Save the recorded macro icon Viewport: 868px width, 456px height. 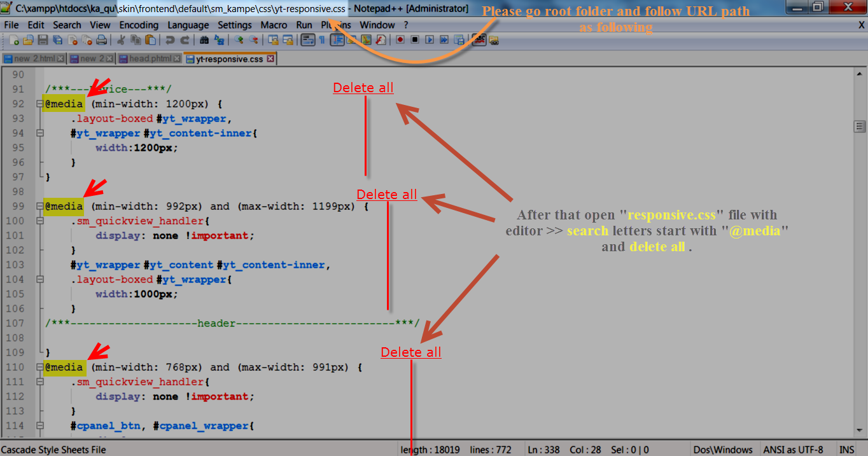click(x=459, y=39)
